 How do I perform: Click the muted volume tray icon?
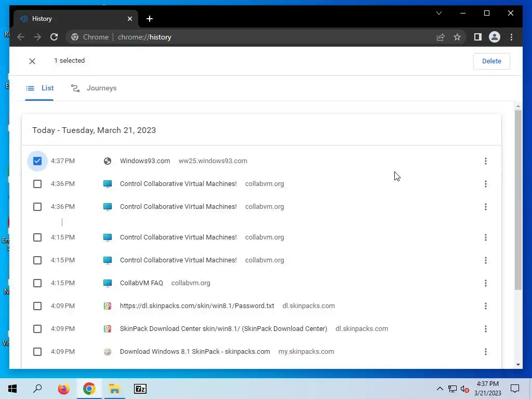(465, 389)
